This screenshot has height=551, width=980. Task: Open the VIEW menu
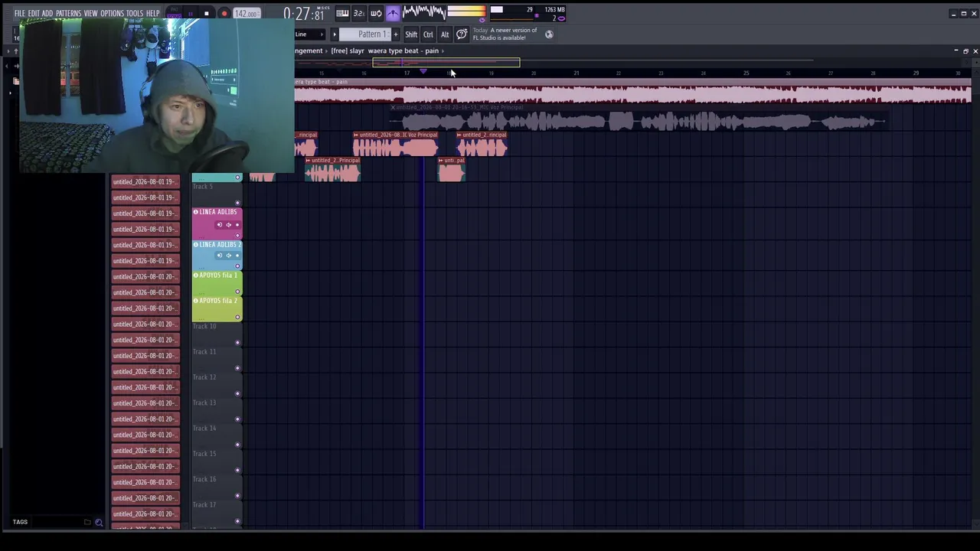click(x=90, y=14)
